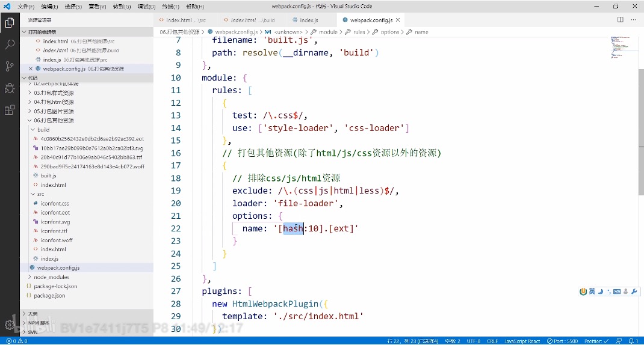Open package.json in explorer

coord(49,295)
